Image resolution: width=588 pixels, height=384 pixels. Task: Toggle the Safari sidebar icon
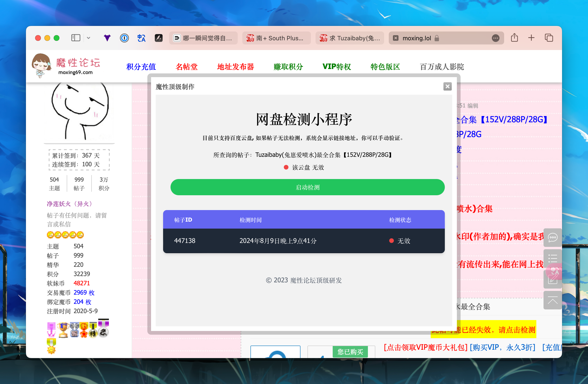coord(76,38)
